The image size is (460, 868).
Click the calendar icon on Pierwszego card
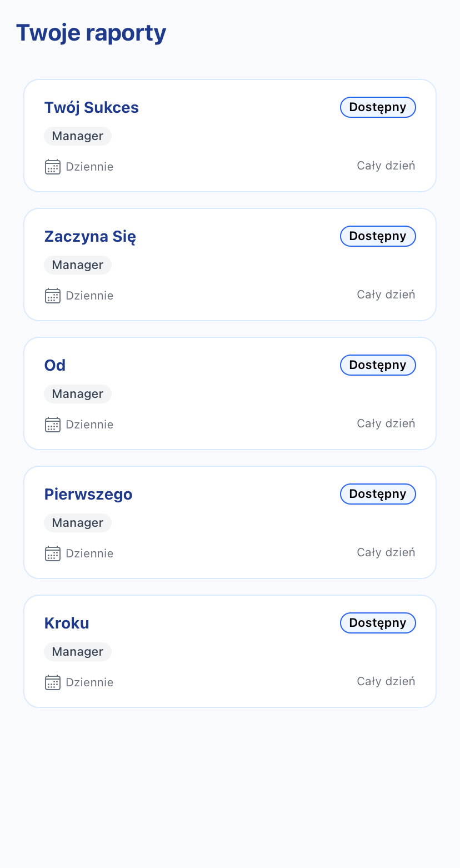pos(52,553)
